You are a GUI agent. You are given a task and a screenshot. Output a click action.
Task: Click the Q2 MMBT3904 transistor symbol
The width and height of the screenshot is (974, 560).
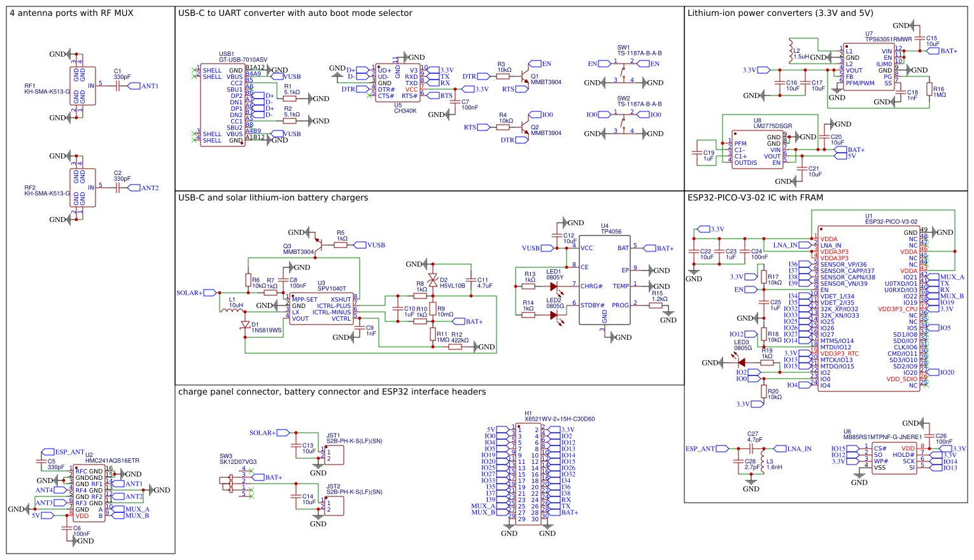(525, 127)
